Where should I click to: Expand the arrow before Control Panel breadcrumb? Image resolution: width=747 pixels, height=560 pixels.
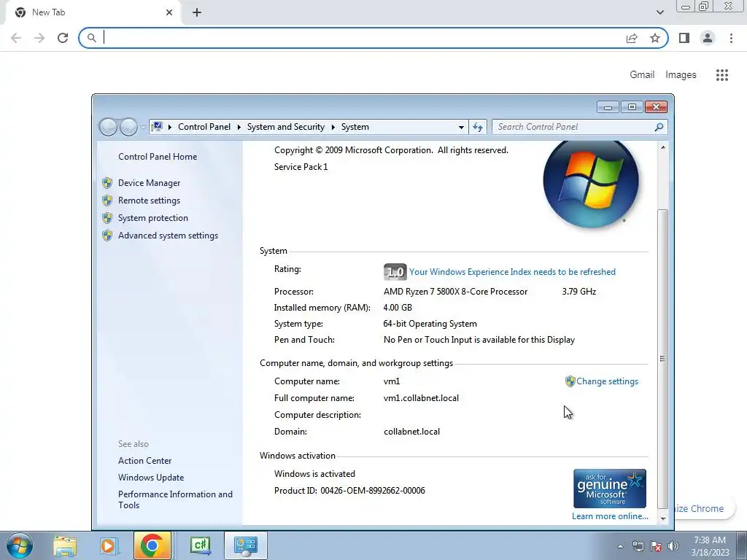pyautogui.click(x=169, y=127)
